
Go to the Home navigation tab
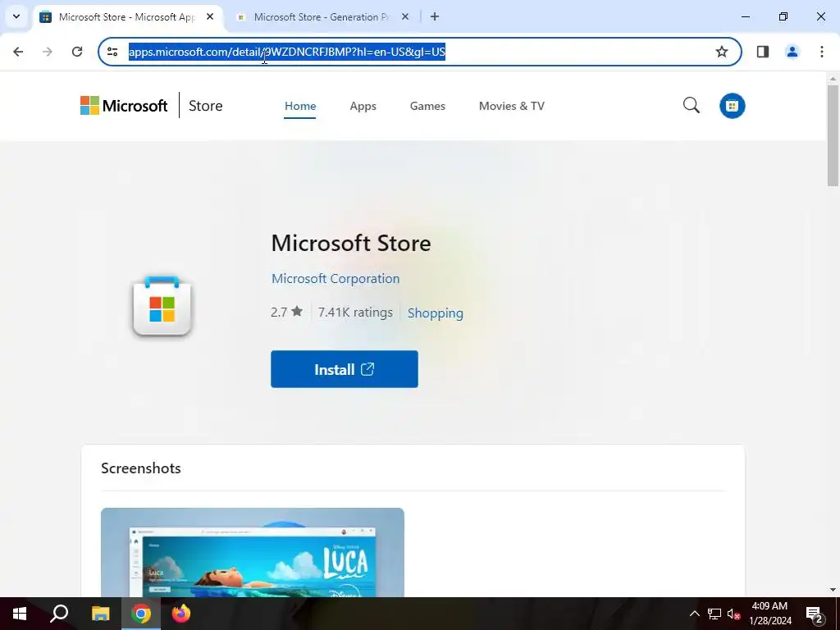(300, 106)
